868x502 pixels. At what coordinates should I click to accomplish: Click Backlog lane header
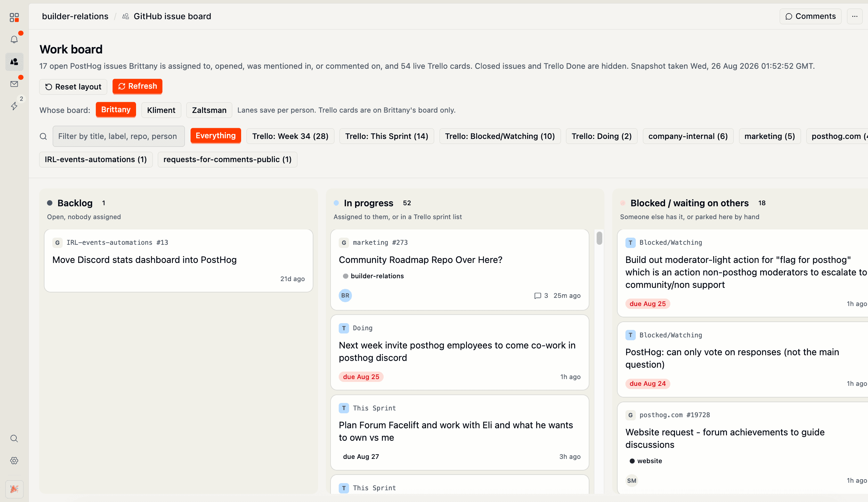75,203
